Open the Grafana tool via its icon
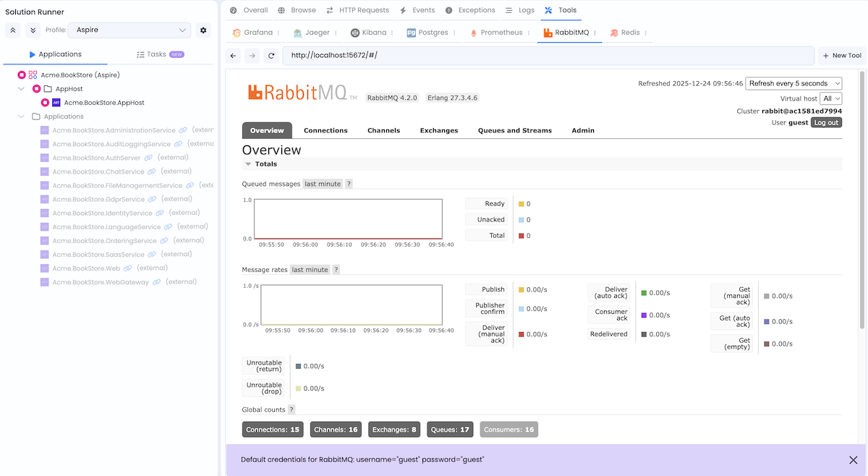The height and width of the screenshot is (476, 868). tap(236, 33)
